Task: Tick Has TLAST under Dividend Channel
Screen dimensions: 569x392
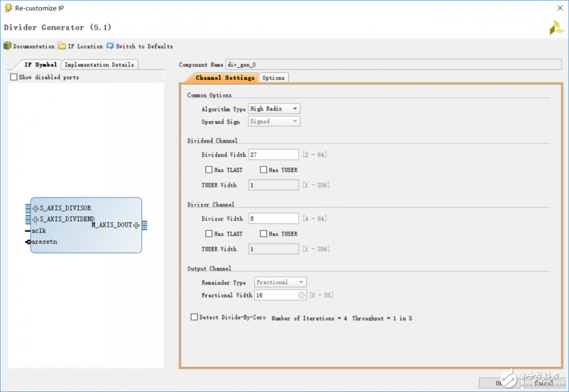Action: tap(209, 170)
